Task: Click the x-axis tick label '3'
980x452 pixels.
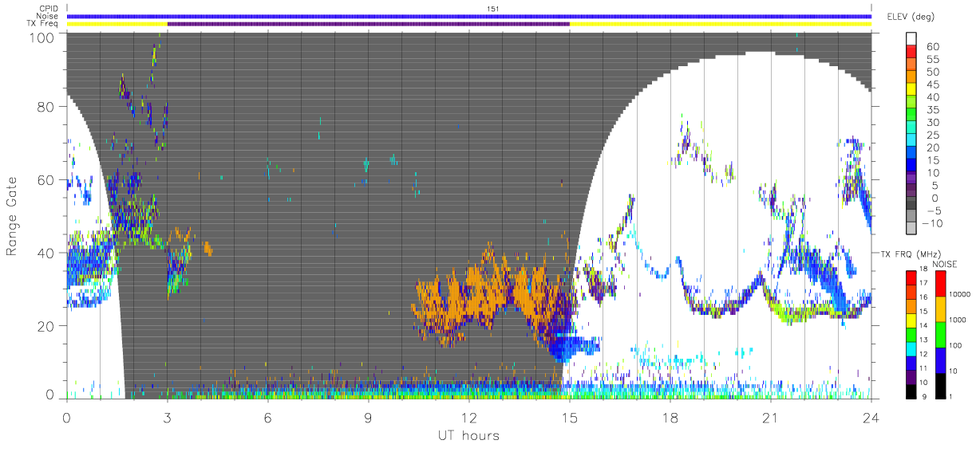Action: point(167,418)
